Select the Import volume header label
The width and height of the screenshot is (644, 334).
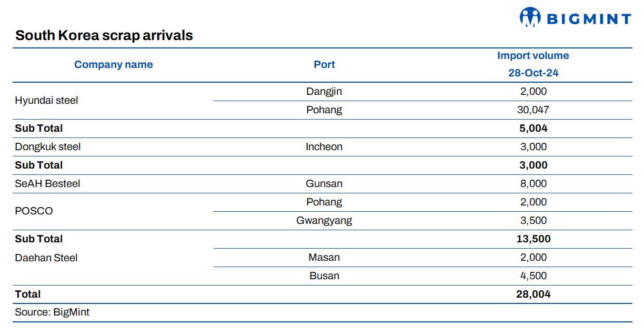(x=533, y=55)
